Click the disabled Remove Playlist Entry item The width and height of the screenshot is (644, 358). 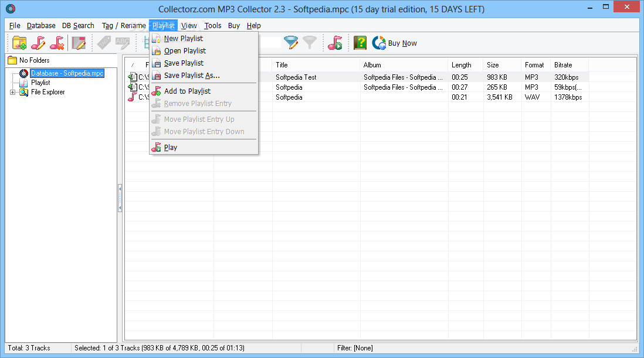pos(204,103)
